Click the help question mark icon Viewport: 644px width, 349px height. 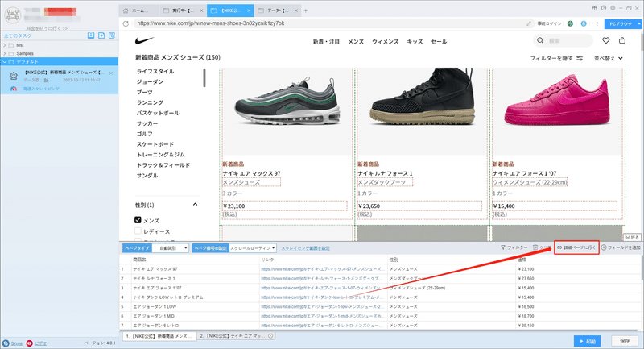[x=603, y=8]
